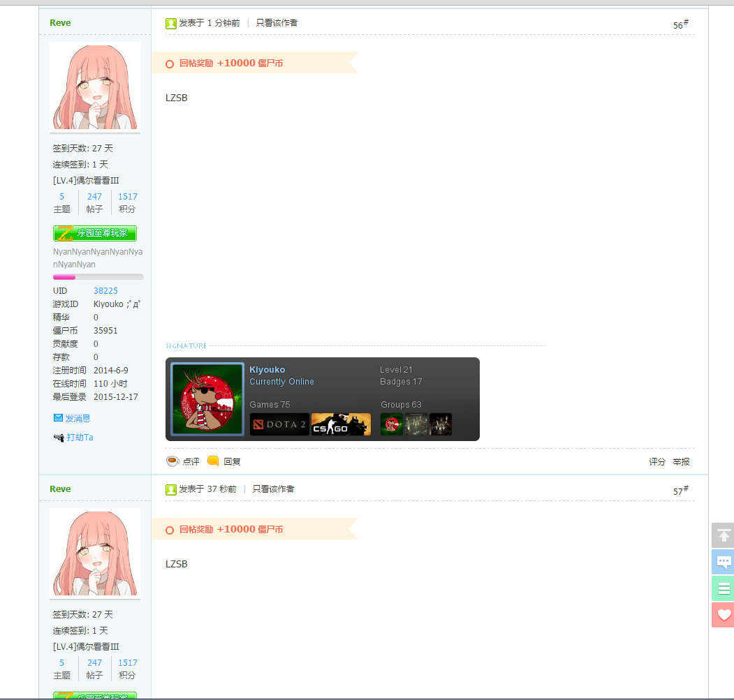Click 评分 to rate post 56
This screenshot has width=734, height=700.
pyautogui.click(x=657, y=461)
